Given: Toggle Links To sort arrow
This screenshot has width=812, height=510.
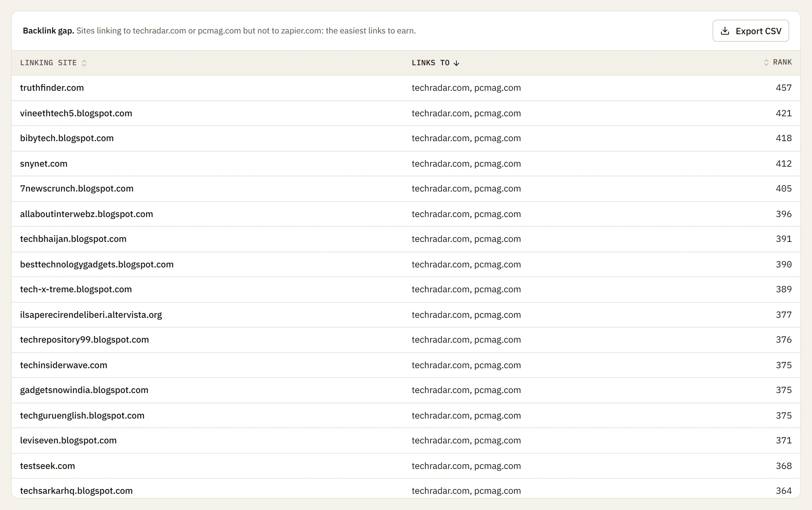Looking at the screenshot, I should pyautogui.click(x=456, y=63).
